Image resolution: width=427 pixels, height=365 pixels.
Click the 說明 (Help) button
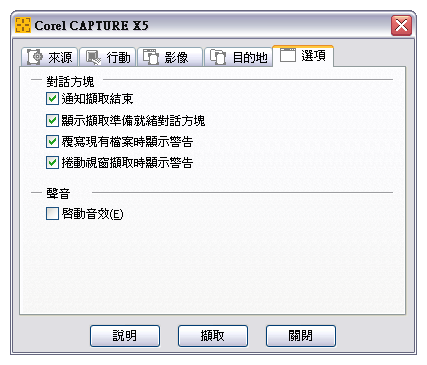click(125, 336)
